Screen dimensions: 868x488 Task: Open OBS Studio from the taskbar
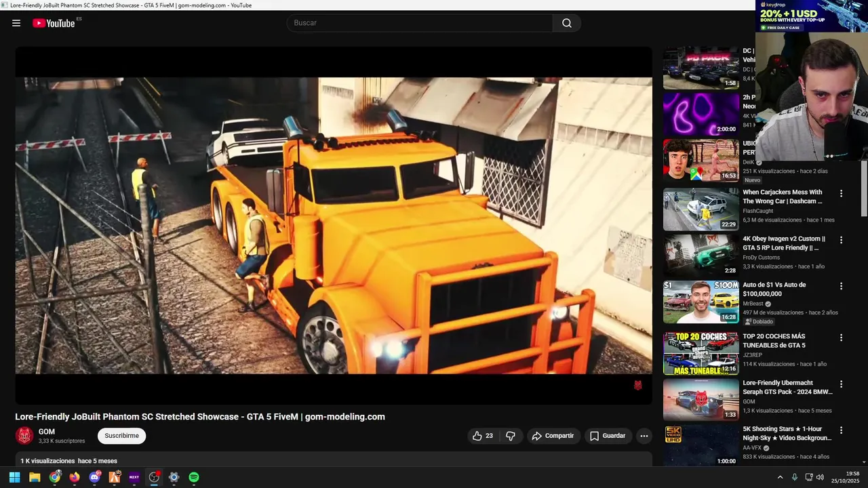point(154,477)
